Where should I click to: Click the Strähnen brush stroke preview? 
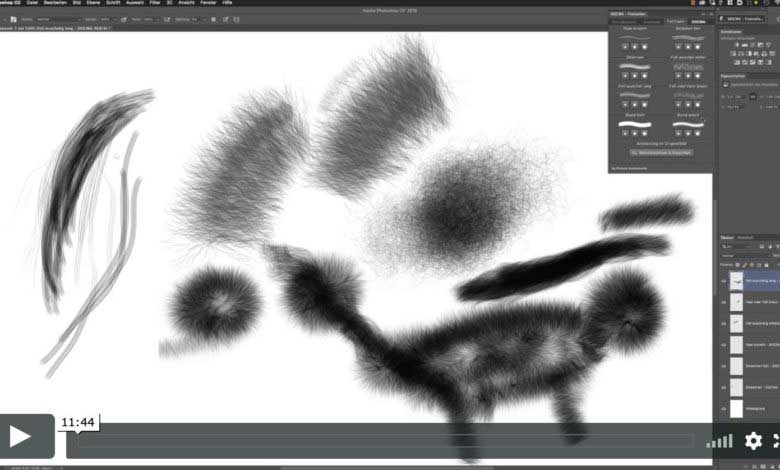tap(635, 66)
